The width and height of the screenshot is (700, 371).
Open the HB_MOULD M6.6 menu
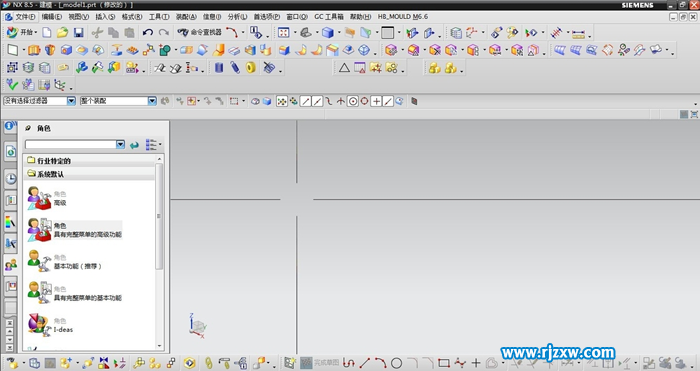403,17
